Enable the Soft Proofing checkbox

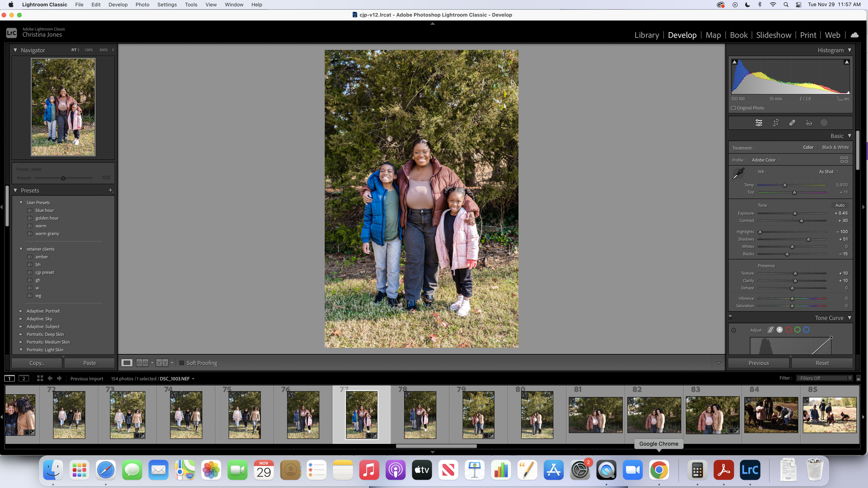pos(182,363)
